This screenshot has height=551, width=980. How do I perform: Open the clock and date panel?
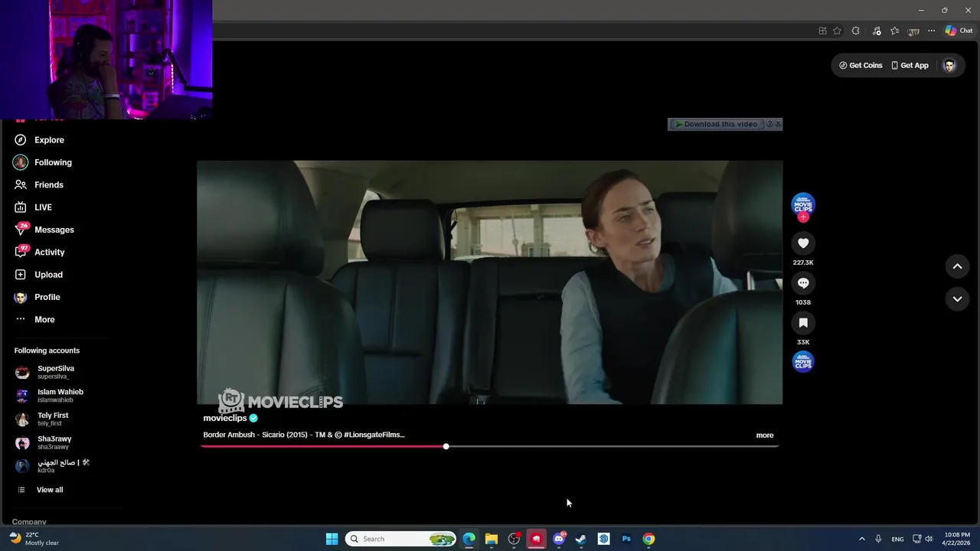pos(957,539)
